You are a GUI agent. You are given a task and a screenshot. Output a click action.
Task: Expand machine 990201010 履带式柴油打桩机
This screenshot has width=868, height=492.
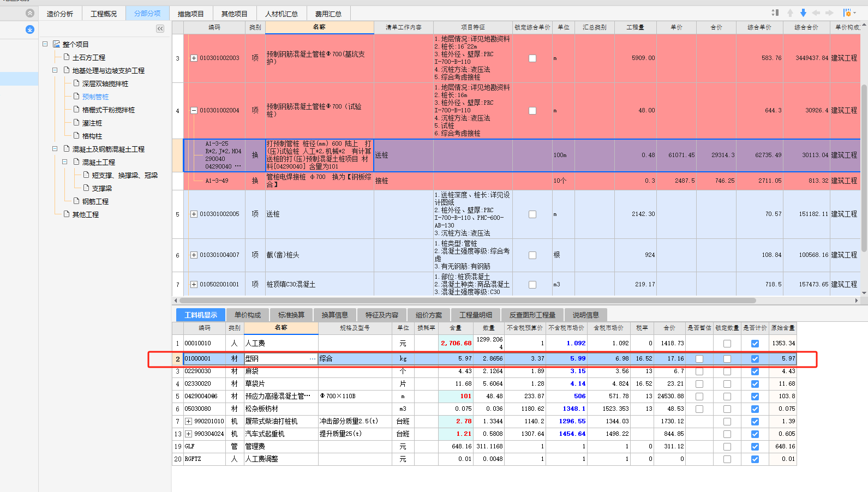189,421
